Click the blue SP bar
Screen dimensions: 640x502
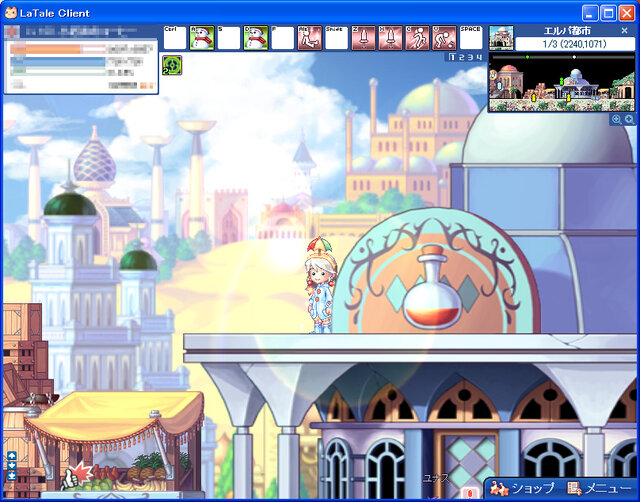coord(58,62)
